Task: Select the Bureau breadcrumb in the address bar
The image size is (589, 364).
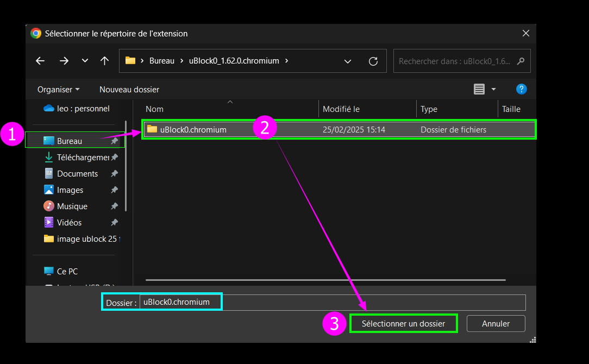Action: [162, 61]
